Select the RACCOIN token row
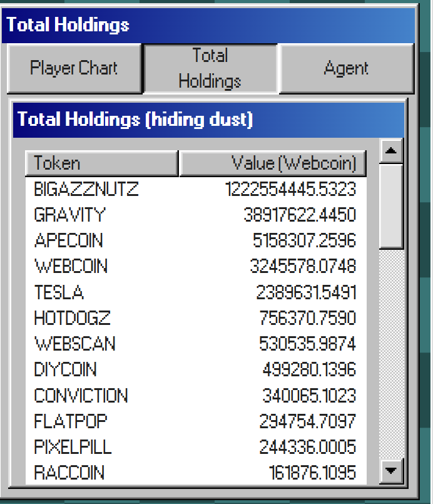 coord(196,473)
